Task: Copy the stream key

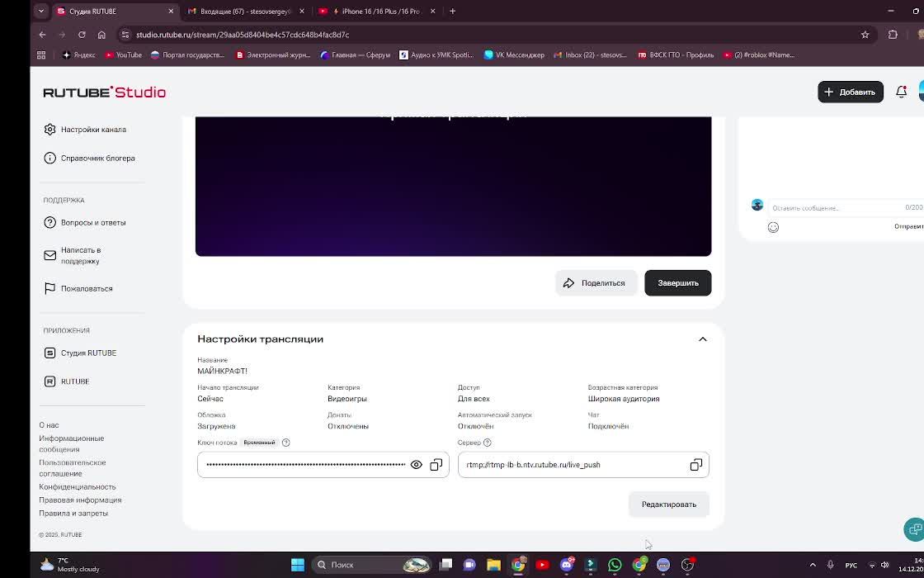Action: pos(436,465)
